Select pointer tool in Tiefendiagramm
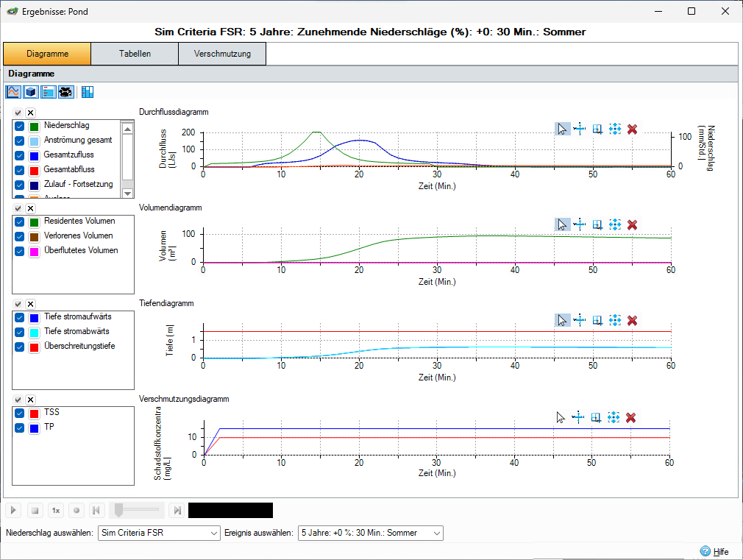The image size is (743, 560). (563, 321)
